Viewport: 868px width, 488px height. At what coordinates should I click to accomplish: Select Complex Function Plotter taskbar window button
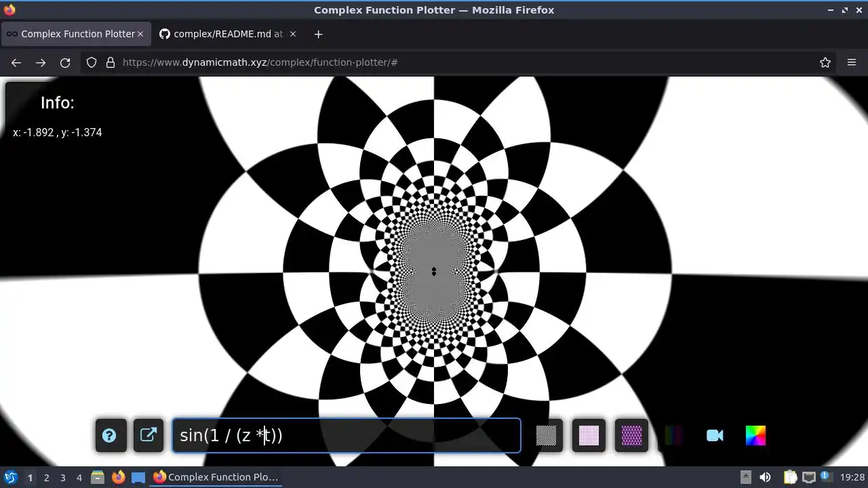pos(217,477)
